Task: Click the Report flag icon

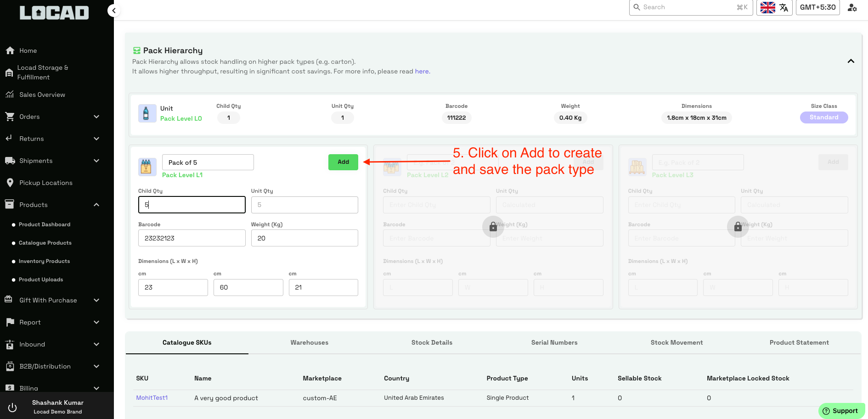Action: point(10,322)
